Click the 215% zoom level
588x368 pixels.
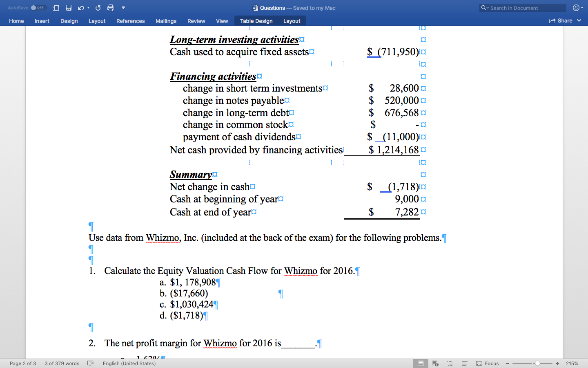click(572, 363)
